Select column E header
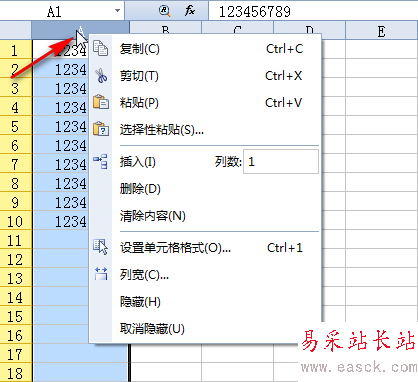The width and height of the screenshot is (418, 382). pyautogui.click(x=382, y=30)
